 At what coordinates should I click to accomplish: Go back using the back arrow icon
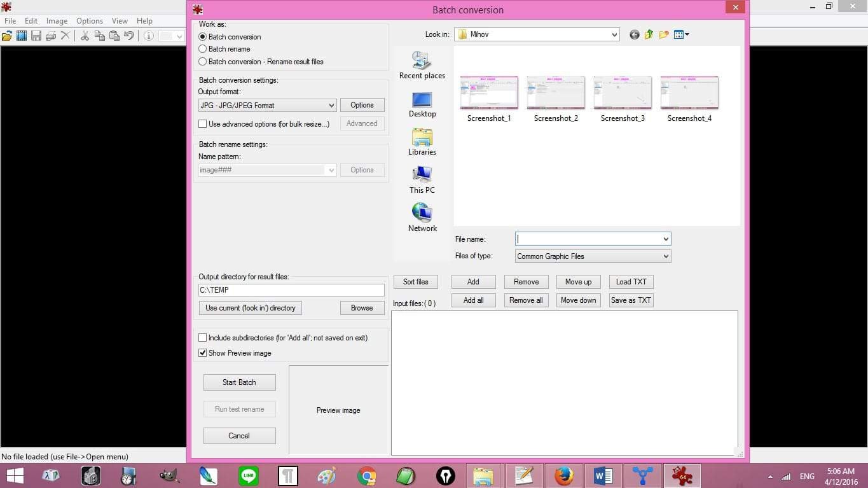634,35
